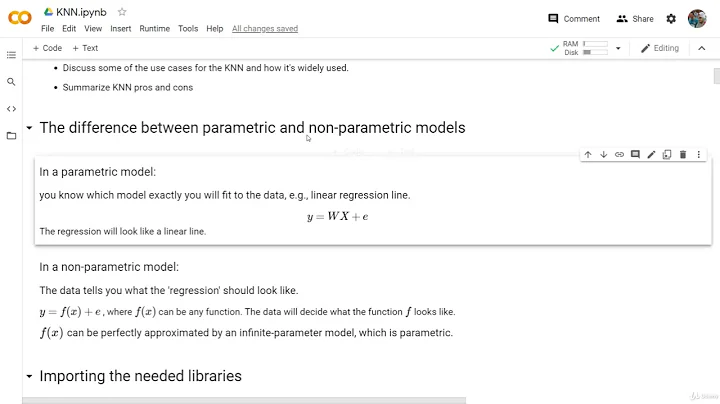Mirror cell in tab icon

(x=667, y=155)
